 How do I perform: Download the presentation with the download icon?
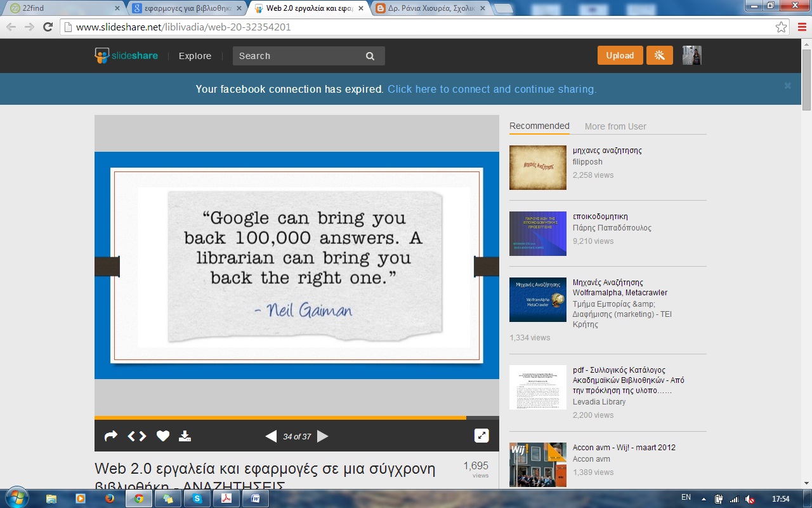click(x=185, y=436)
